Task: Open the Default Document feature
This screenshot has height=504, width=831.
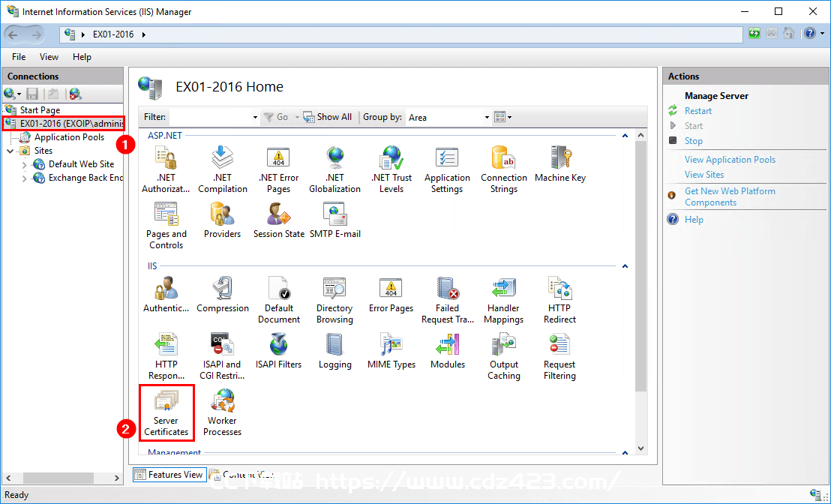Action: (279, 300)
